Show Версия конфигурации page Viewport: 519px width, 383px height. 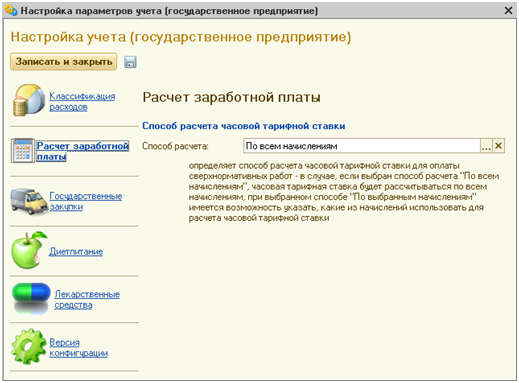point(79,347)
